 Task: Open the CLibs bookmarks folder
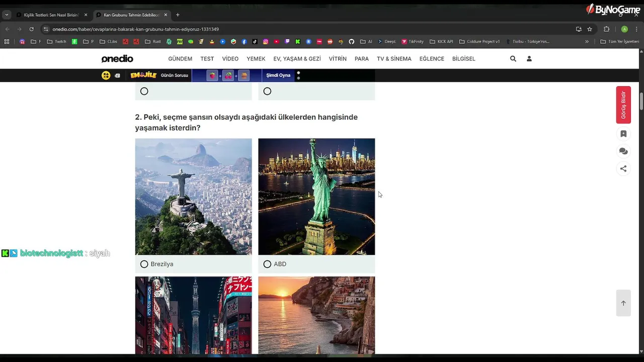109,42
